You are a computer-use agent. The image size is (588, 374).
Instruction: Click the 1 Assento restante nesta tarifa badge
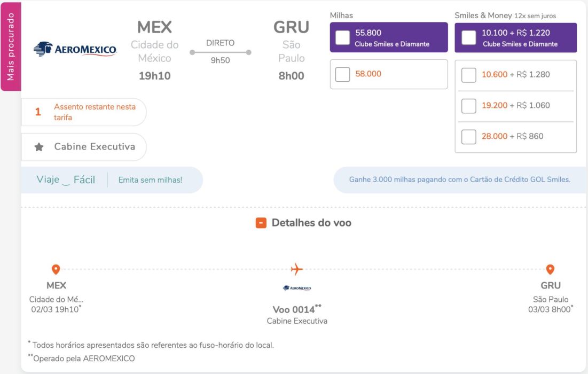[84, 112]
